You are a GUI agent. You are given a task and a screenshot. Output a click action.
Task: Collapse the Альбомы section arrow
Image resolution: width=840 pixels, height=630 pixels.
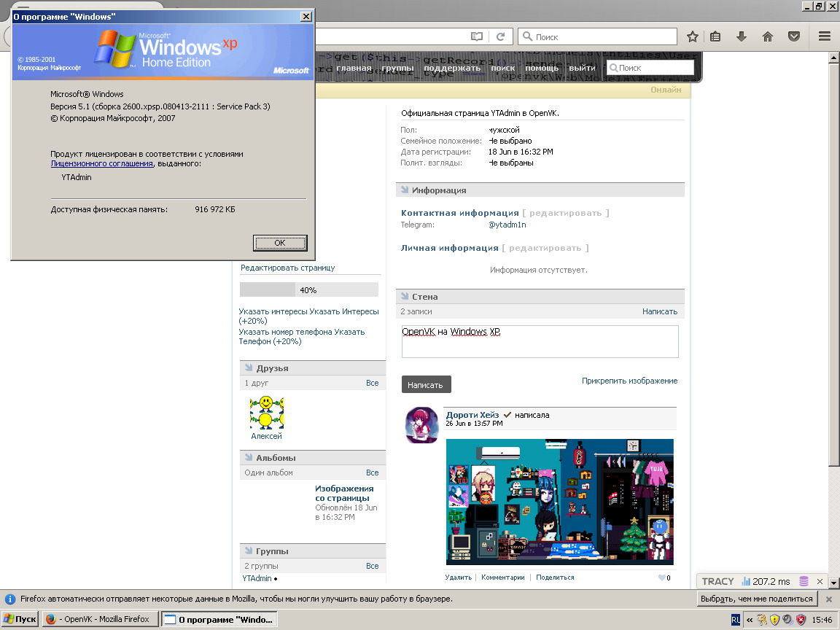249,457
